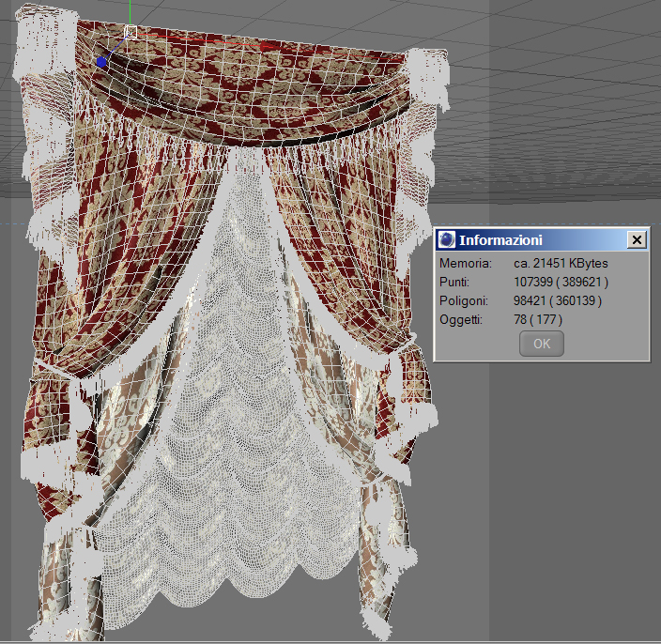Click the Oggetti count 78 (177)
This screenshot has height=644, width=661.
coord(537,319)
